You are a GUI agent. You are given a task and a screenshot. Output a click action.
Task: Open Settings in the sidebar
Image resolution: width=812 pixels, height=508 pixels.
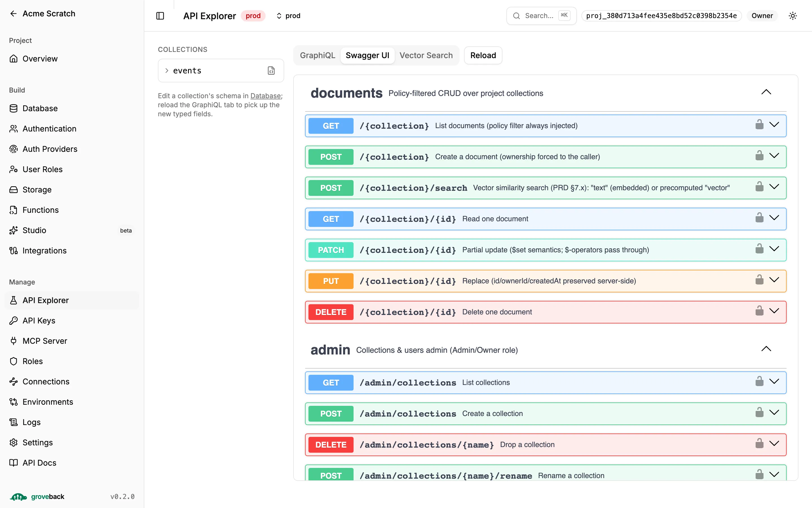tap(72, 443)
